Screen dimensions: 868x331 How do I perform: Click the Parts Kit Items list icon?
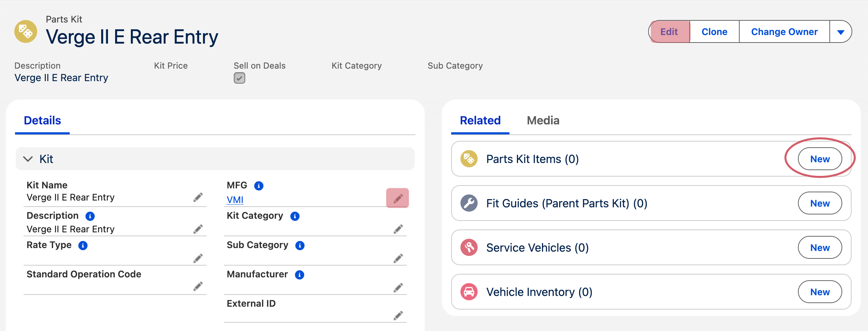469,159
